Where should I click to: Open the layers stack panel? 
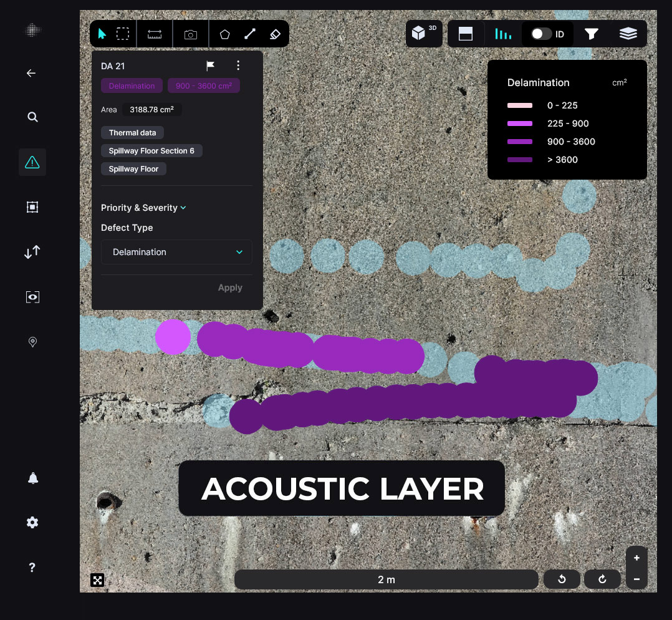(628, 34)
